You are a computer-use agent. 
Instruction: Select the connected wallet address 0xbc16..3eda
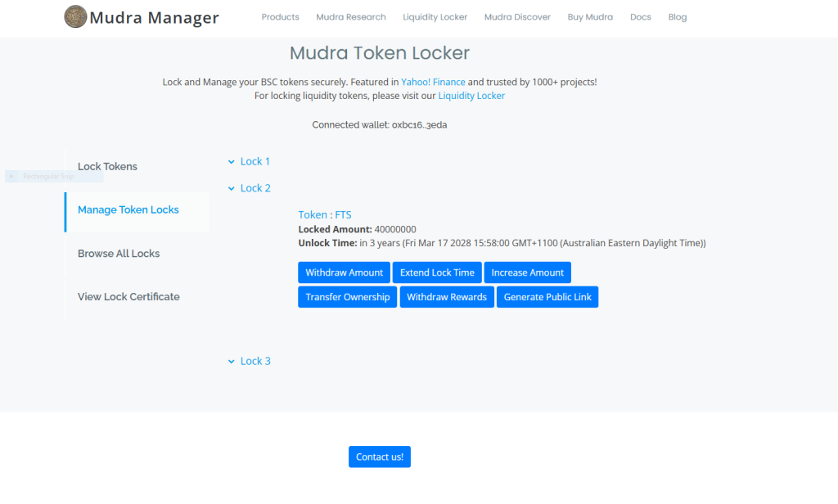(x=420, y=125)
